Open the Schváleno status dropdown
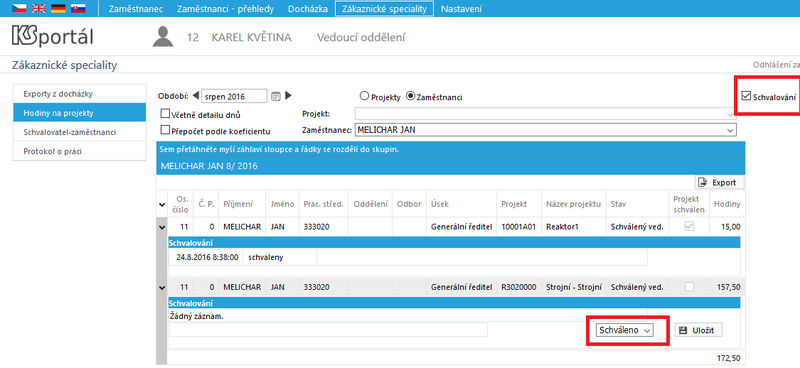The height and width of the screenshot is (368, 800). point(624,331)
